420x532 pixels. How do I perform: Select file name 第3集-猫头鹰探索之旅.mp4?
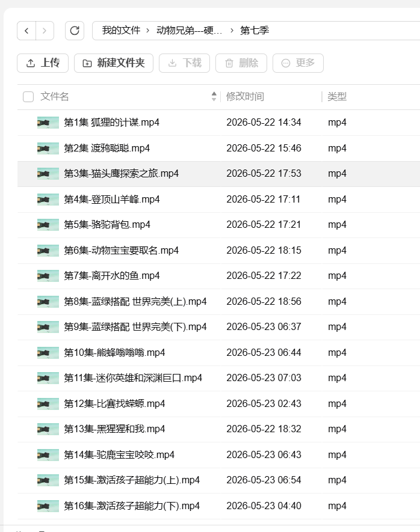coord(121,174)
